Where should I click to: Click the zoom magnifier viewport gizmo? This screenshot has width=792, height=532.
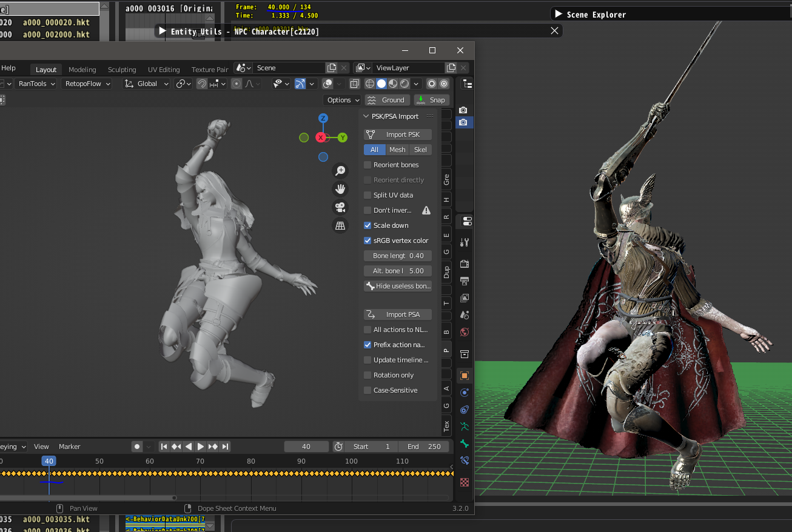coord(340,171)
